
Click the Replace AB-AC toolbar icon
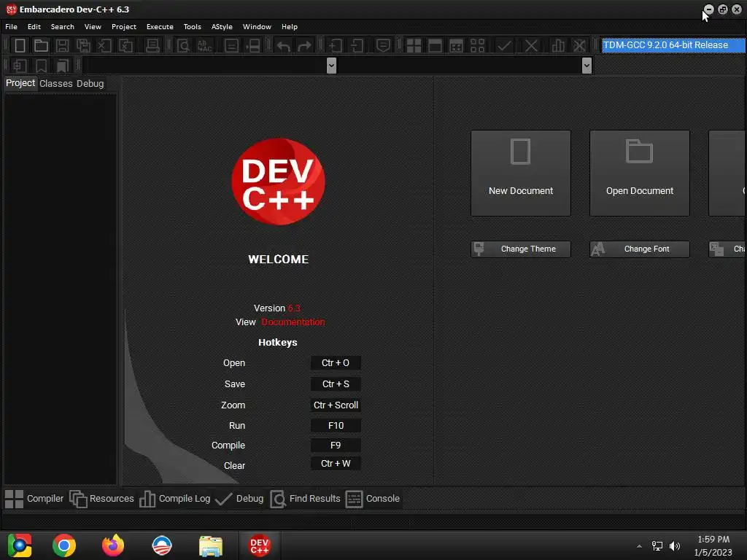point(204,46)
